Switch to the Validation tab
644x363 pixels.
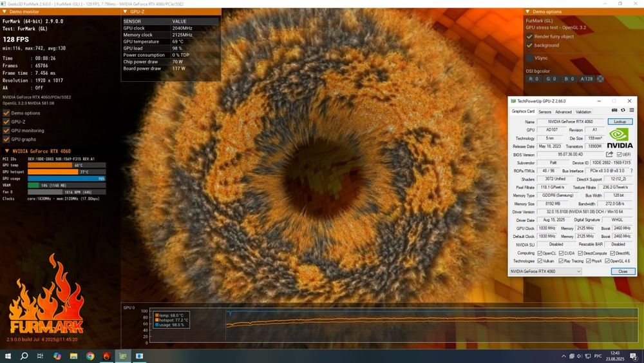coord(583,112)
